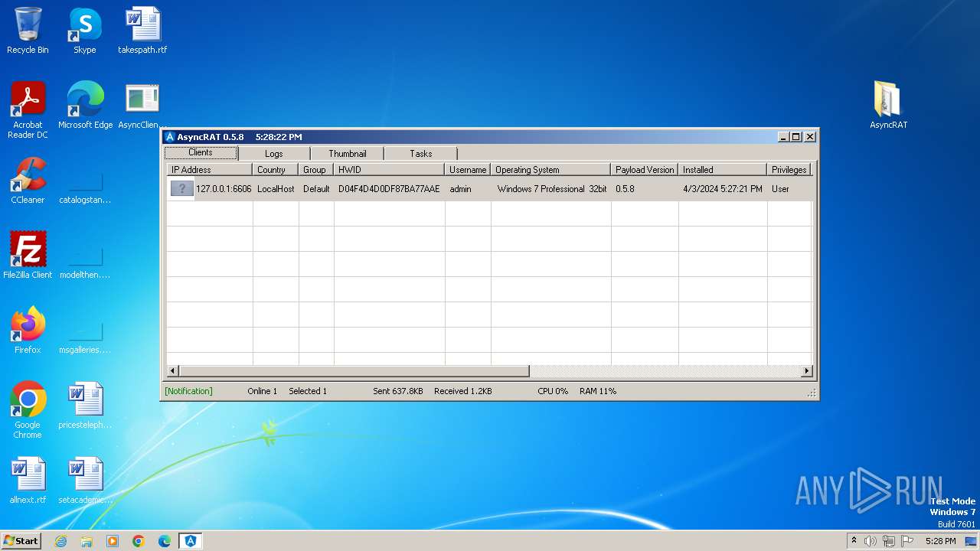Launch Google Chrome desktop shortcut
Image resolution: width=980 pixels, height=551 pixels.
tap(28, 410)
